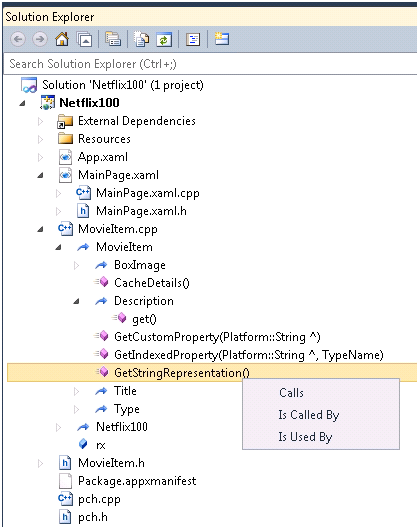Focus the Search Solution Explorer field
The width and height of the screenshot is (419, 529).
tap(210, 64)
